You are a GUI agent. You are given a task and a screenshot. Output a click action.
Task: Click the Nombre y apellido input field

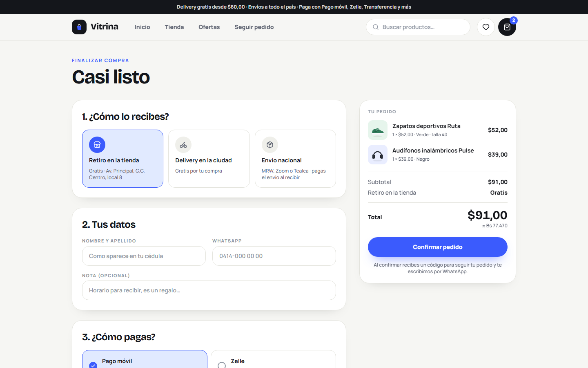(144, 256)
